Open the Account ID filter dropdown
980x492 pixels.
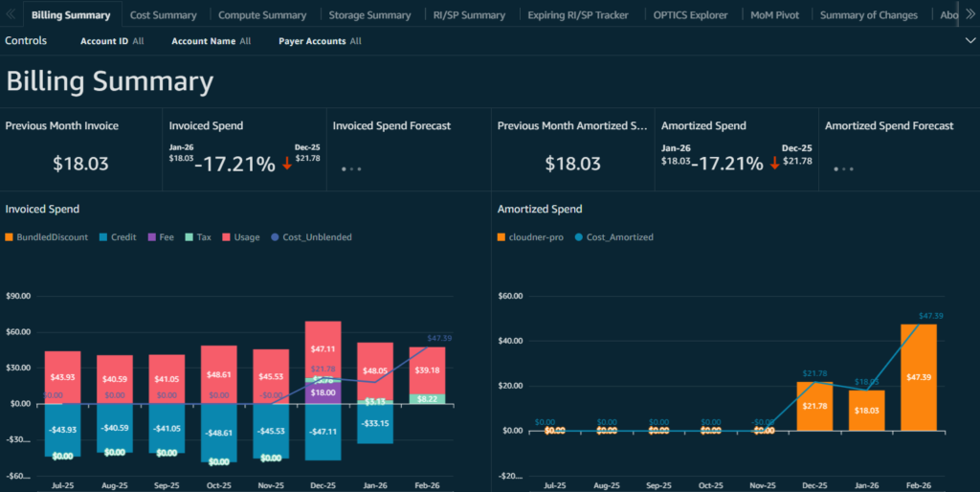[x=112, y=41]
